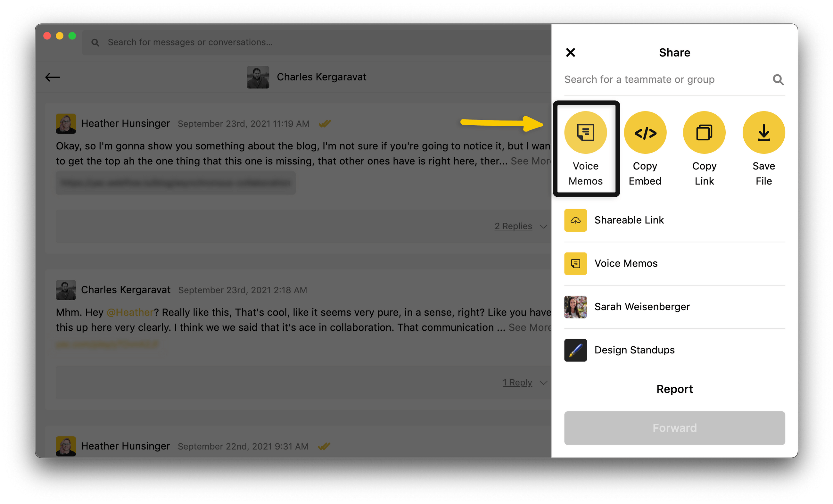833x504 pixels.
Task: Click the back arrow above the conversation
Action: pos(53,77)
